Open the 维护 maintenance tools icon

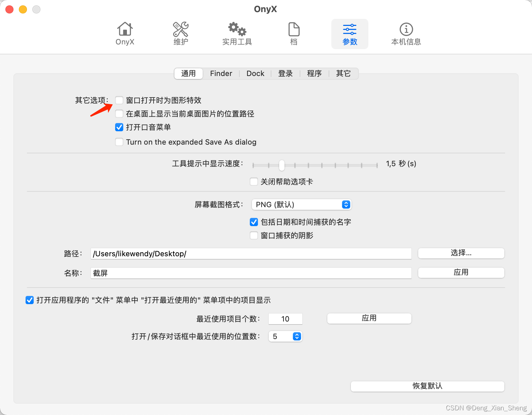pos(181,34)
